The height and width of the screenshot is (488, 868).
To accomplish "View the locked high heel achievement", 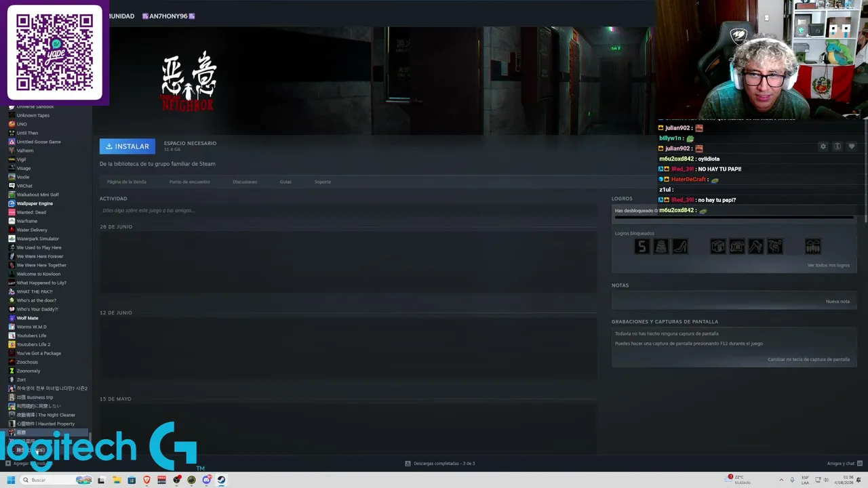I will [679, 247].
